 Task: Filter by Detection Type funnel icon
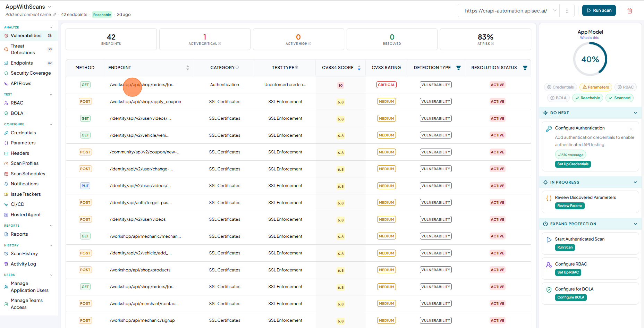tap(458, 68)
